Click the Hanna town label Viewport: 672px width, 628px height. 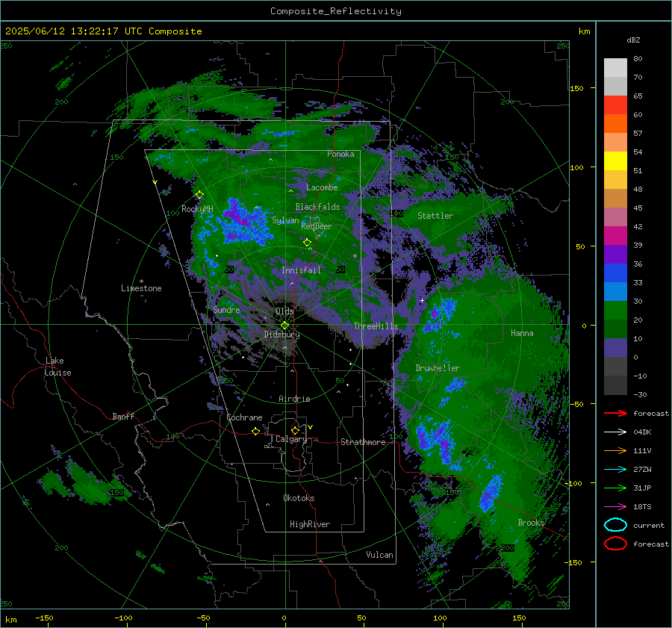click(x=522, y=333)
